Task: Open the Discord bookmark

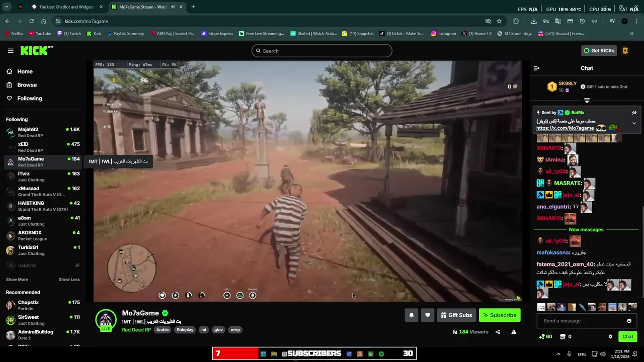Action: click(561, 34)
